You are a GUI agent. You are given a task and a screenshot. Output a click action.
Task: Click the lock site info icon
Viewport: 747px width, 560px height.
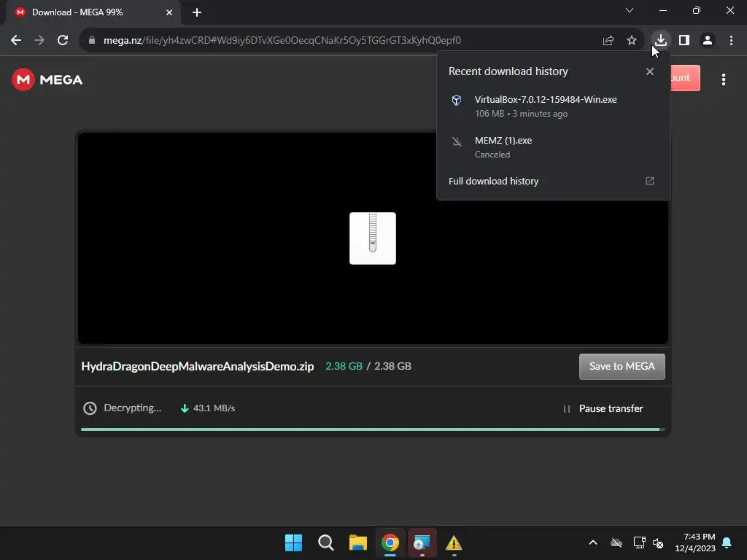point(92,41)
